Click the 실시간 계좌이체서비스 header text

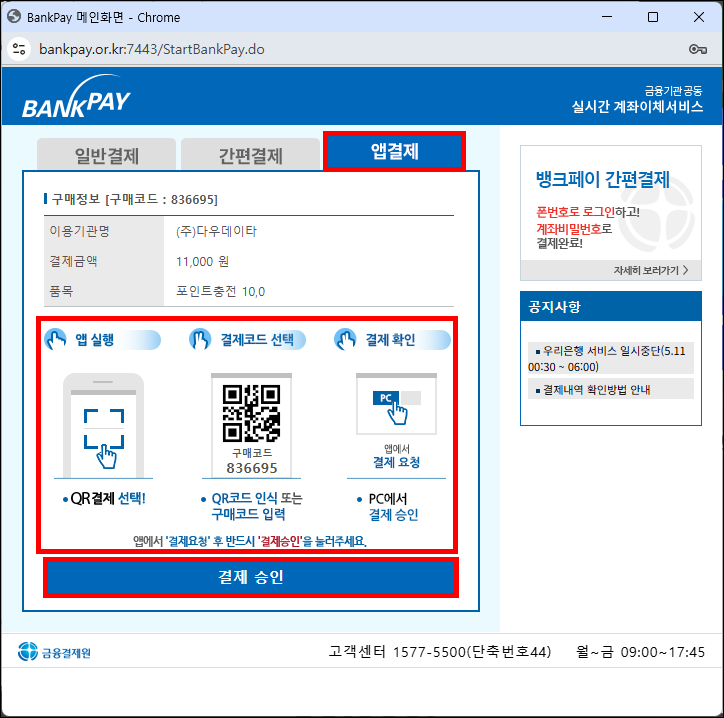coord(637,107)
